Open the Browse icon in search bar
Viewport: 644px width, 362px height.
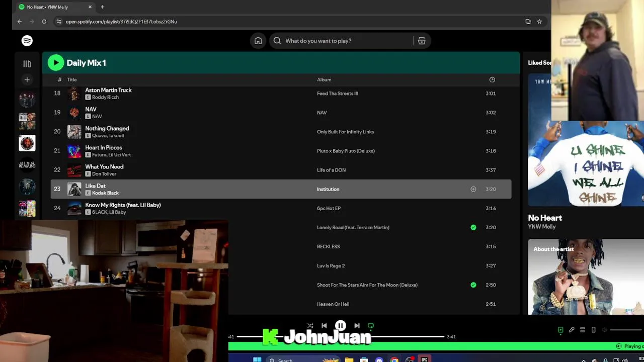(x=422, y=41)
